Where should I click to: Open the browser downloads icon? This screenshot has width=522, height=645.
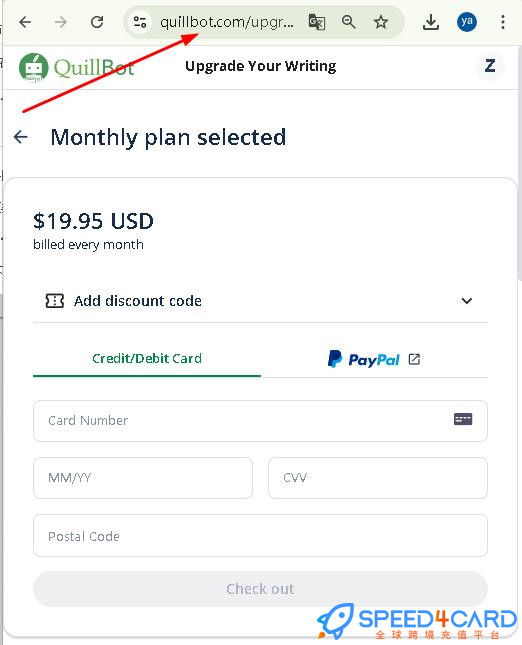click(x=431, y=22)
